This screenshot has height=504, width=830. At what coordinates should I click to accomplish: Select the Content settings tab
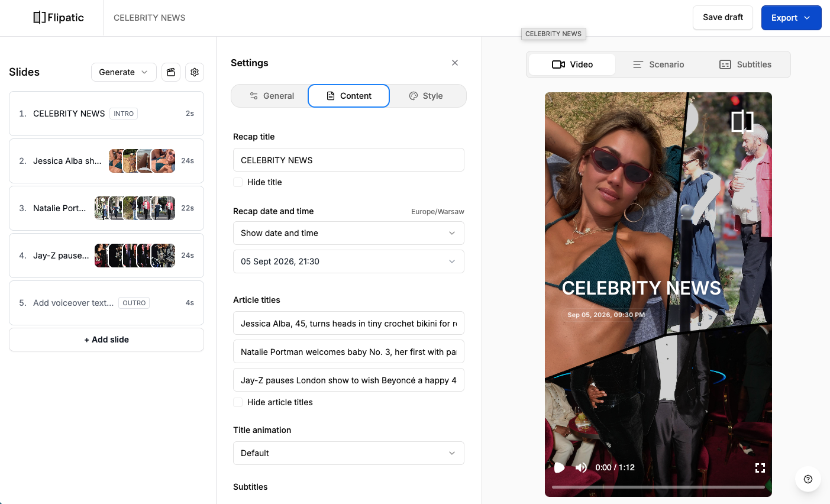pyautogui.click(x=349, y=96)
